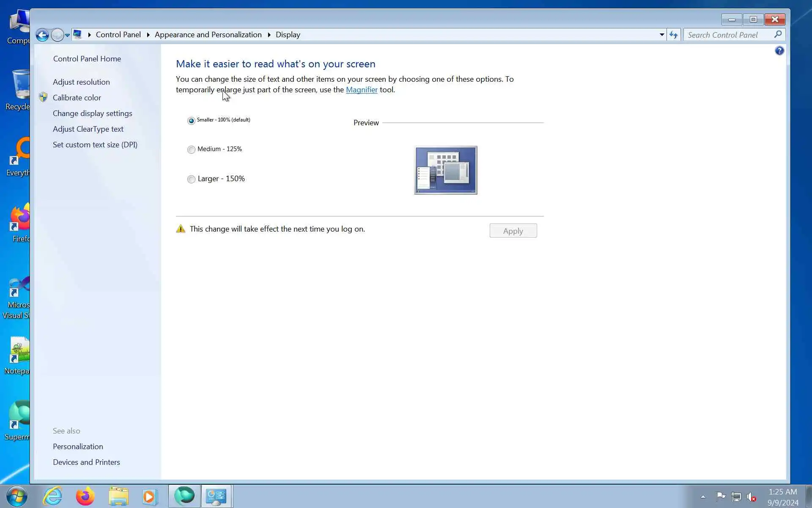Click the Magnifier tool link

pos(361,90)
